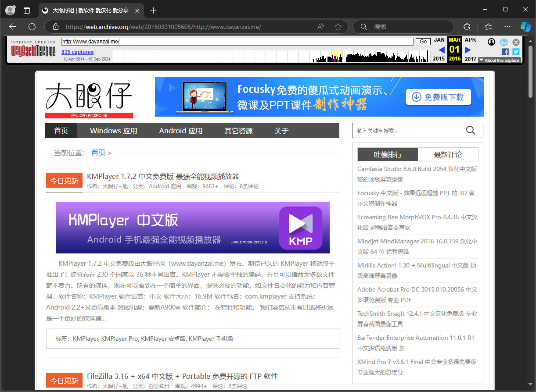The height and width of the screenshot is (392, 536).
Task: Refresh the current page
Action: tap(32, 27)
